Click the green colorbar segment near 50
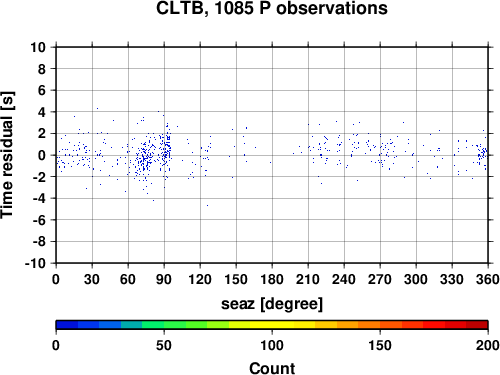The image size is (500, 375). tap(164, 325)
